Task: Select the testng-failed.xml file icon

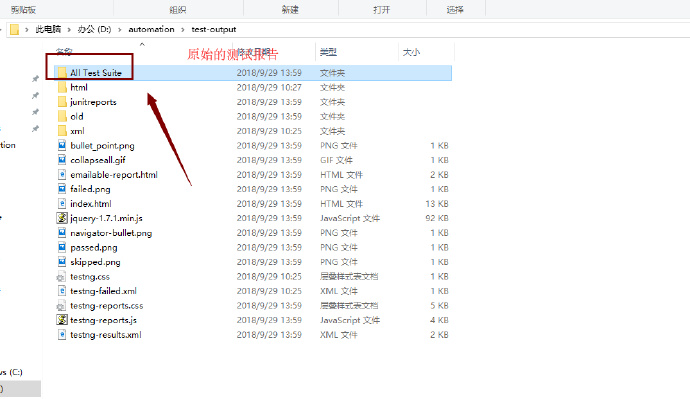Action: point(62,290)
